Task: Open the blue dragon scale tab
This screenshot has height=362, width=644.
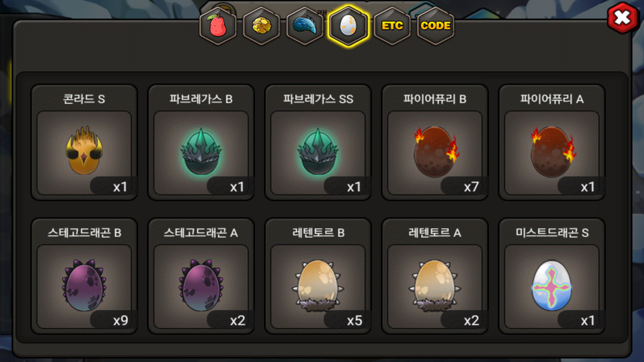Action: click(305, 26)
